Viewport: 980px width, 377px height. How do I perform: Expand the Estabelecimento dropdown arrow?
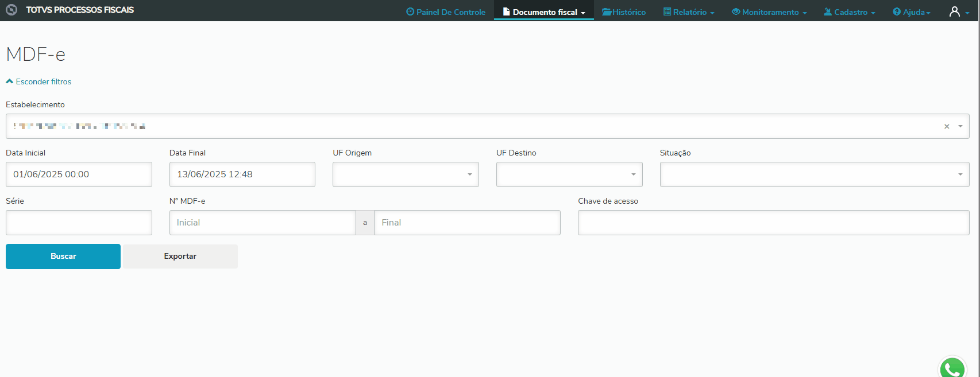(960, 126)
